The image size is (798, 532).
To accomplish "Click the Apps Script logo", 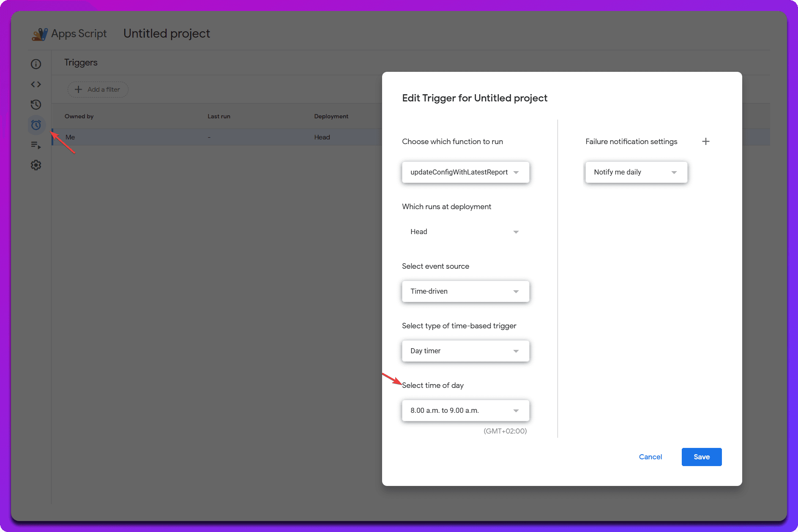I will pos(40,34).
